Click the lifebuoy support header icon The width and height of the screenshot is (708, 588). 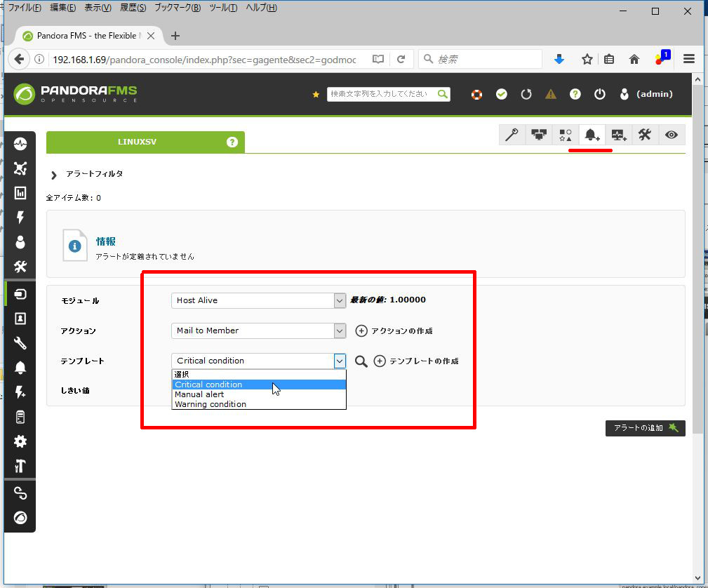(x=477, y=95)
